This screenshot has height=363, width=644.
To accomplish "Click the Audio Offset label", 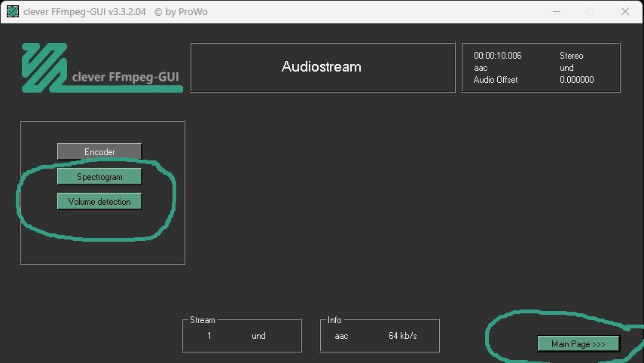I will click(x=496, y=80).
